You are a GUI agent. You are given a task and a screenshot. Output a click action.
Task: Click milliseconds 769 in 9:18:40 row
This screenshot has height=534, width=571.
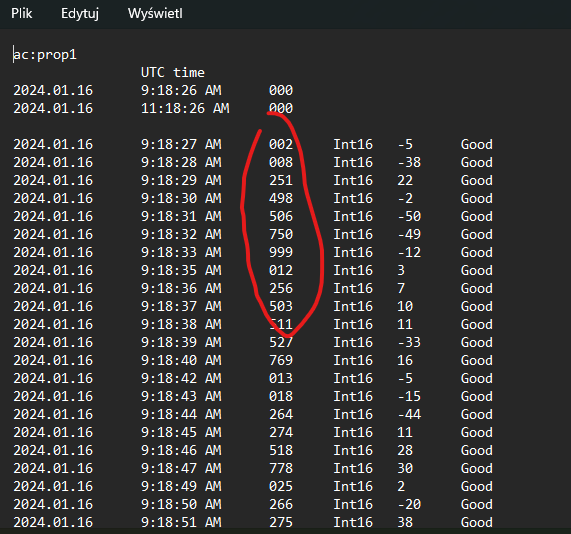281,360
